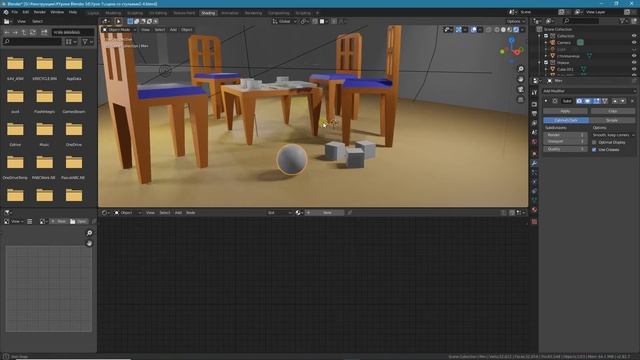
Task: Open Global transform orientation dropdown
Action: [x=284, y=21]
